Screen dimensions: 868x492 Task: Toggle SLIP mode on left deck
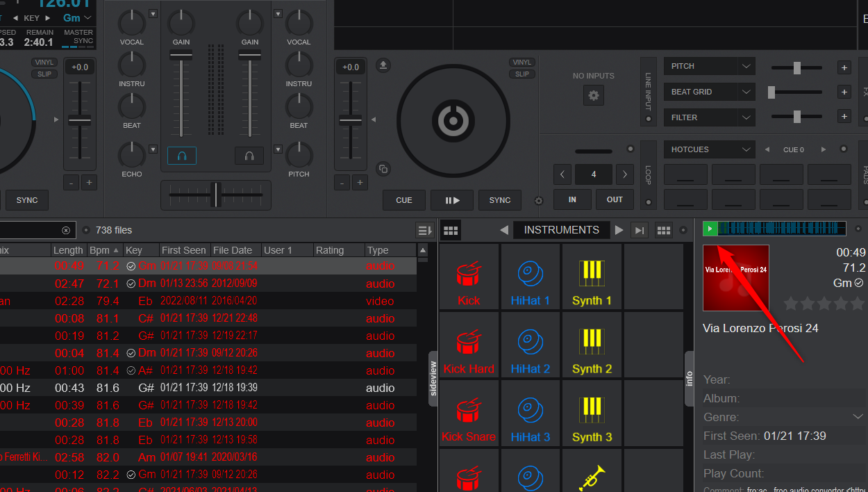(44, 74)
